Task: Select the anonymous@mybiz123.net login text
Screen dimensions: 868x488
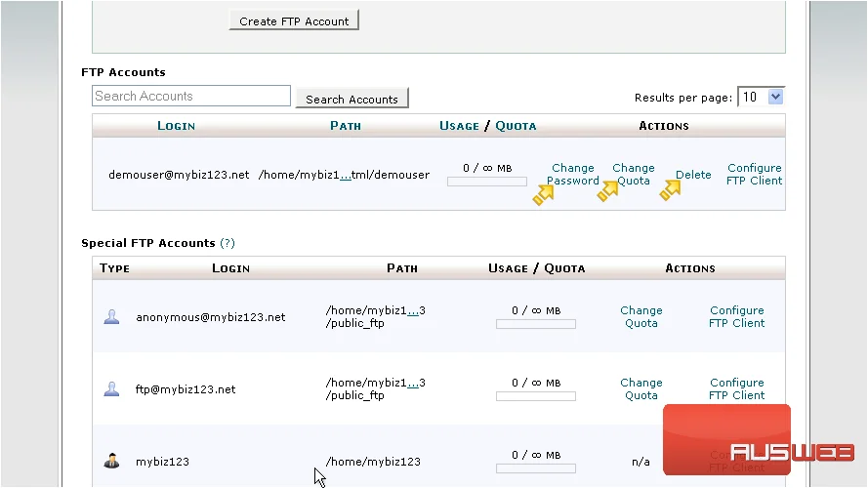Action: 210,317
